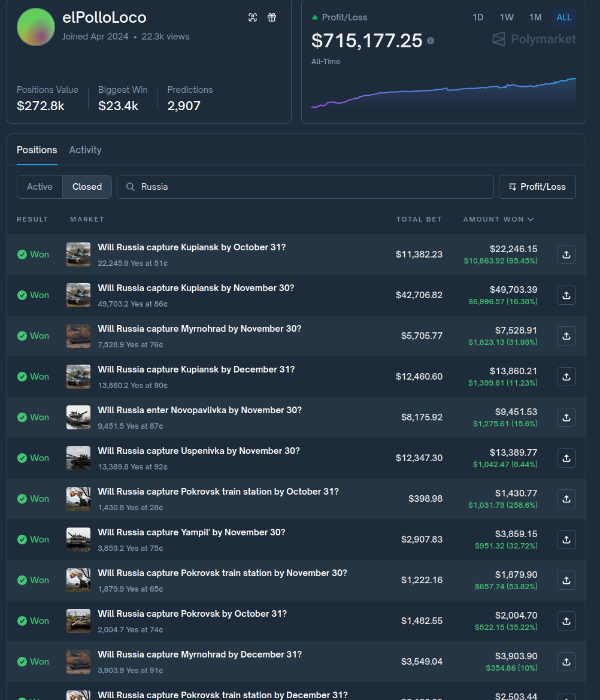Share the Novopavlivka by November 30 result
This screenshot has height=700, width=600.
click(x=566, y=417)
